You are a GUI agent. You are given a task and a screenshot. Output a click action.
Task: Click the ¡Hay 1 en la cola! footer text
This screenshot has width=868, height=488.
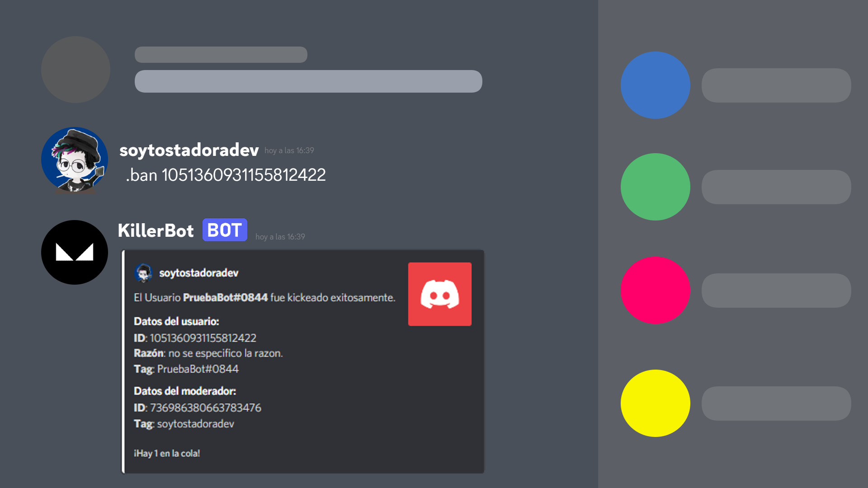point(168,453)
